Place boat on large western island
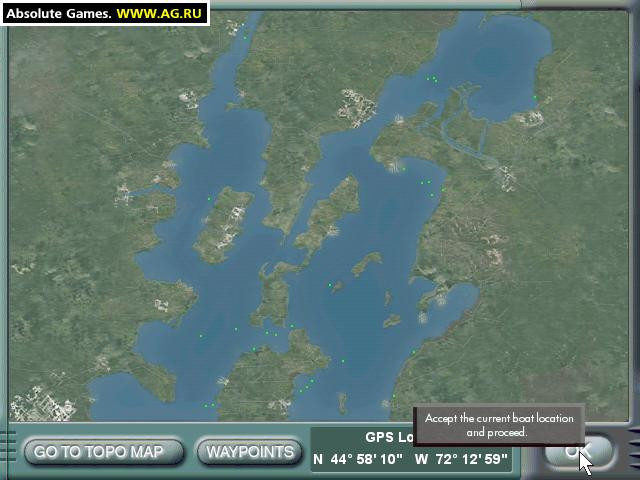This screenshot has height=480, width=640. click(224, 224)
